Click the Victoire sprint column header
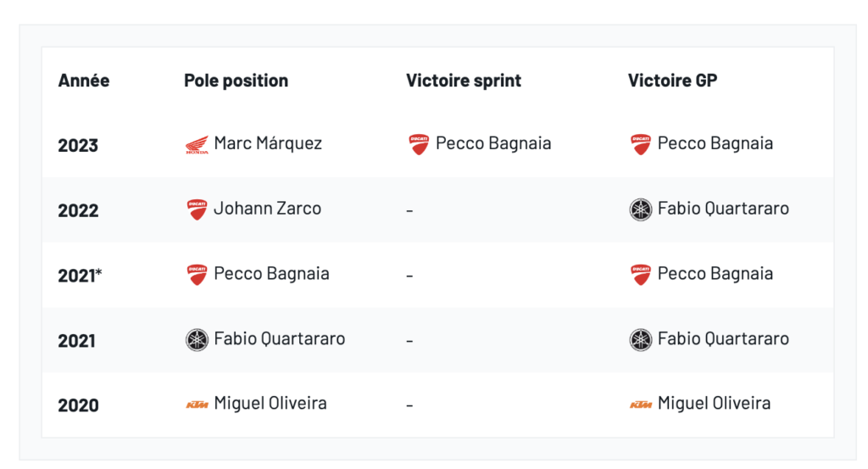This screenshot has height=469, width=868. pyautogui.click(x=464, y=81)
